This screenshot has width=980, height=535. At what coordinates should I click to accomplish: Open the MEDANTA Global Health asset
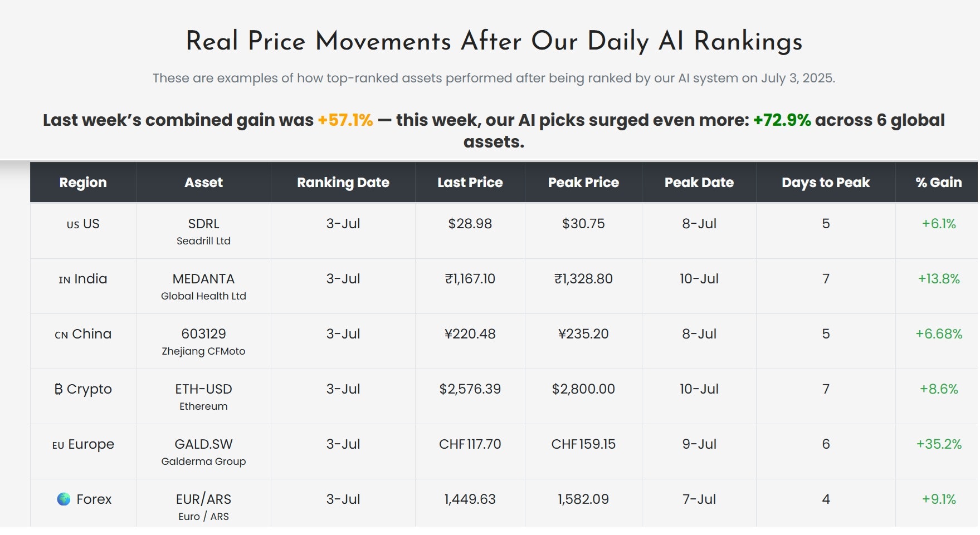(x=203, y=286)
